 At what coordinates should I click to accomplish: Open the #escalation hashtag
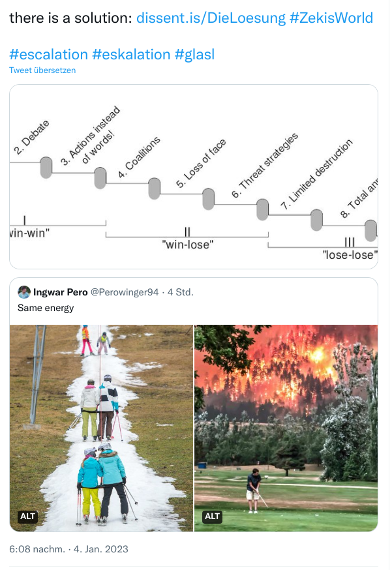click(x=49, y=54)
